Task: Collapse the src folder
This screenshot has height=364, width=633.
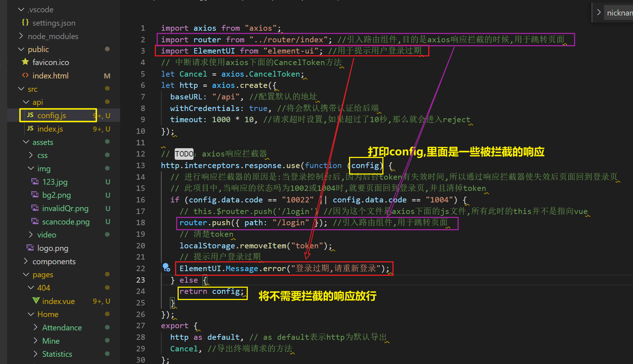Action: [x=21, y=89]
